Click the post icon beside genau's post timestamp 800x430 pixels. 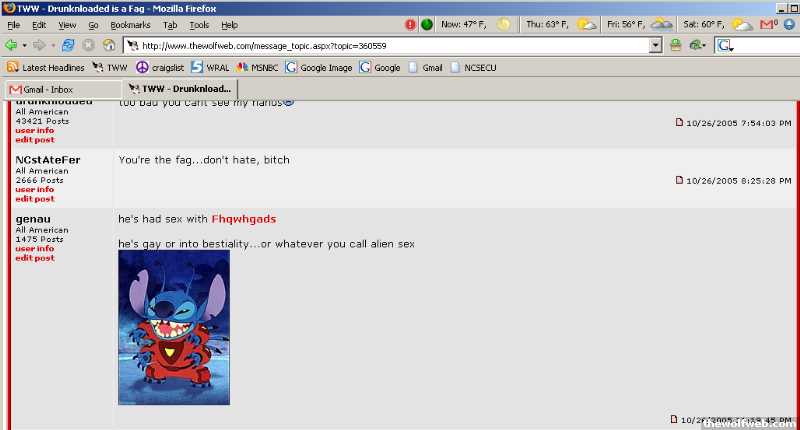(x=674, y=419)
